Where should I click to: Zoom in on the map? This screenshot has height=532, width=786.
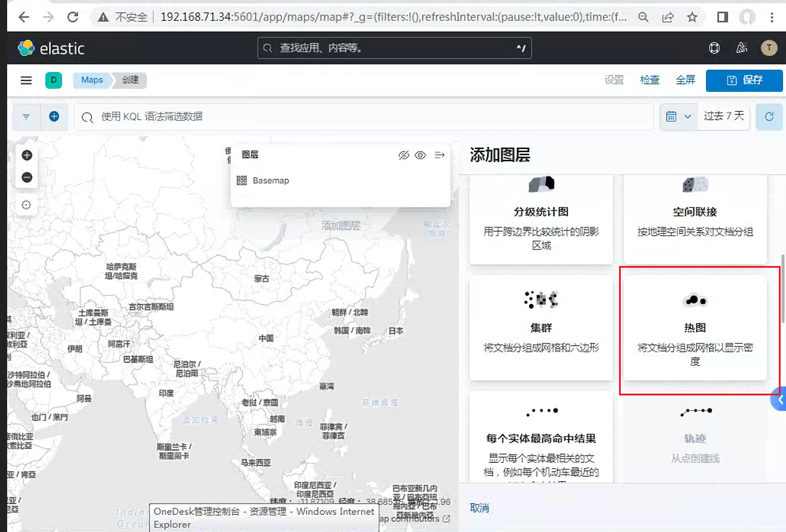(26, 156)
